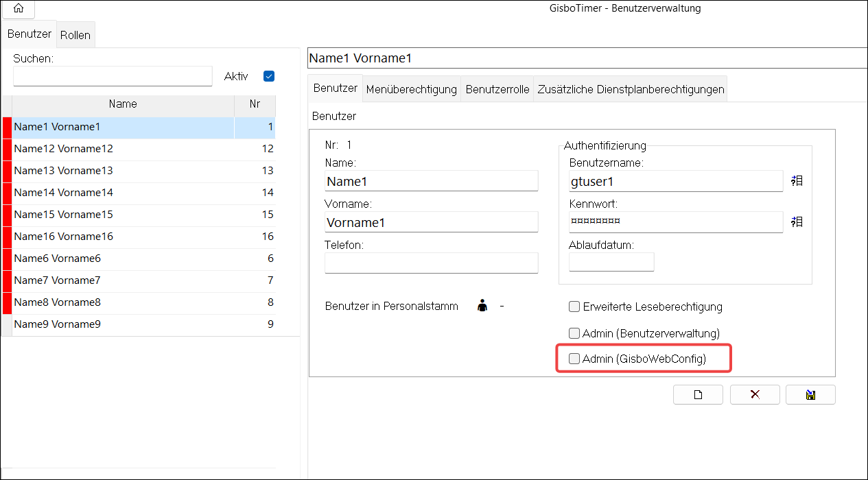This screenshot has width=868, height=480.
Task: Open the Menüberechtigung tab
Action: click(x=412, y=89)
